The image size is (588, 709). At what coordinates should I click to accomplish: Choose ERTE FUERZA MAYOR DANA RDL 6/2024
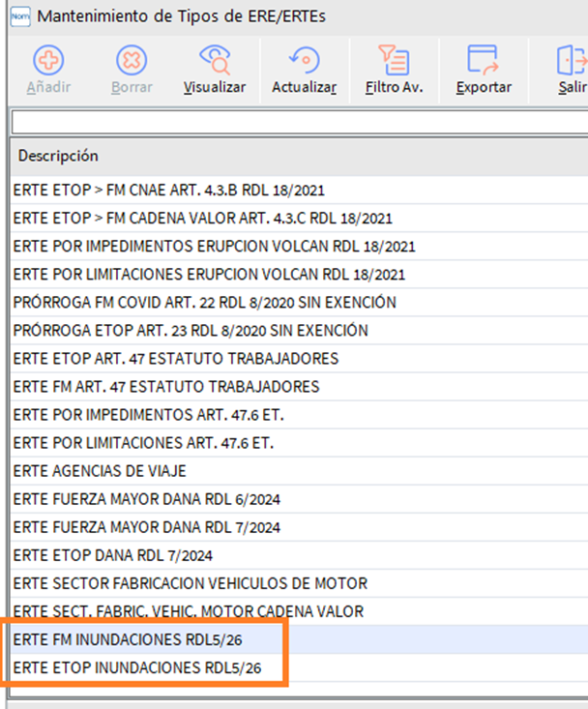[147, 499]
